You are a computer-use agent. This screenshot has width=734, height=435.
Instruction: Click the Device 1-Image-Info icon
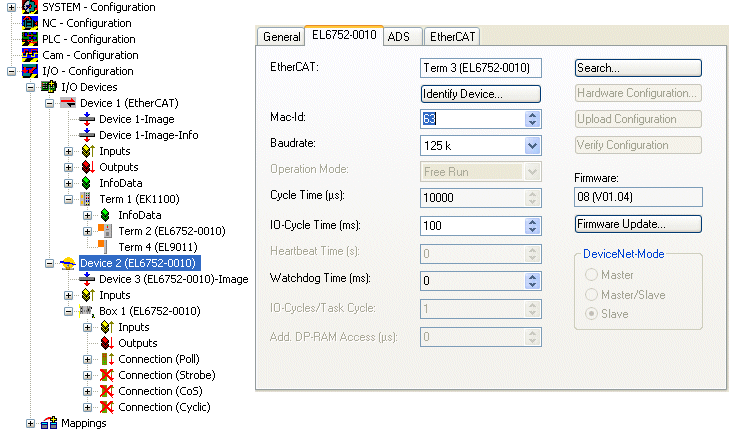coord(87,135)
